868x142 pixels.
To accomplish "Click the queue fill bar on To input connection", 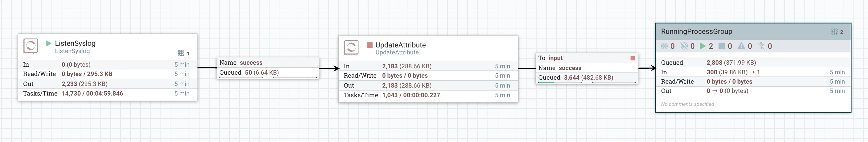I will click(x=587, y=82).
